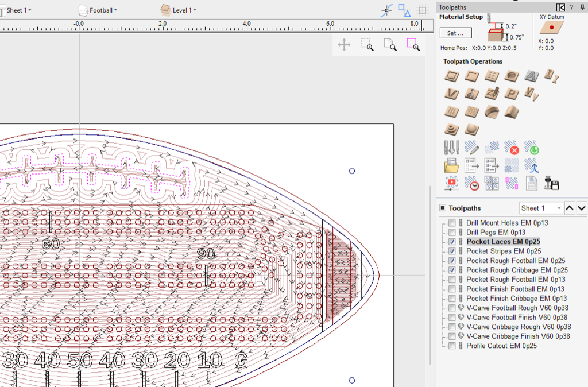
Task: Load toolpath template from folder icon
Action: coord(451,165)
